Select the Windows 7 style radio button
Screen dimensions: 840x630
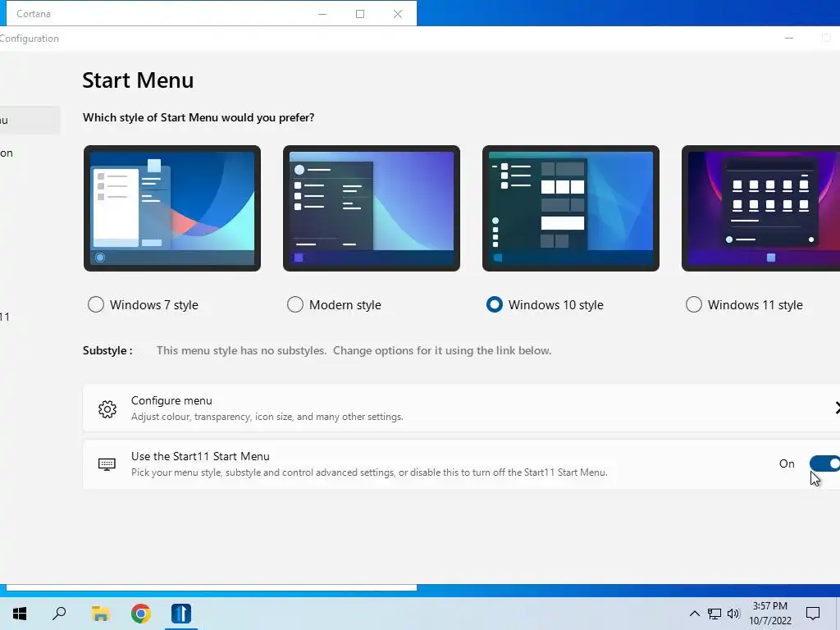coord(96,305)
